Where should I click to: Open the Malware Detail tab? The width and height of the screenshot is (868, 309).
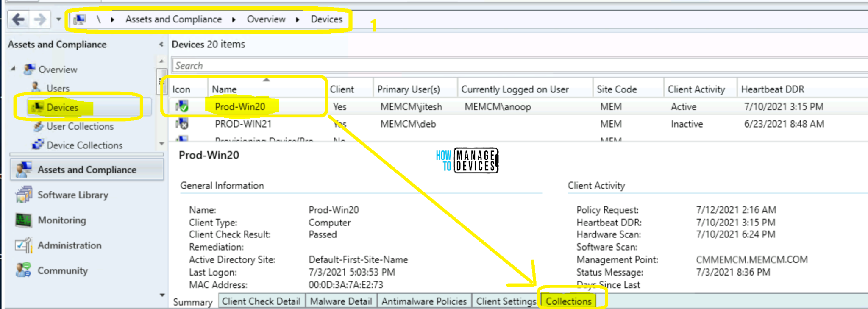coord(341,301)
